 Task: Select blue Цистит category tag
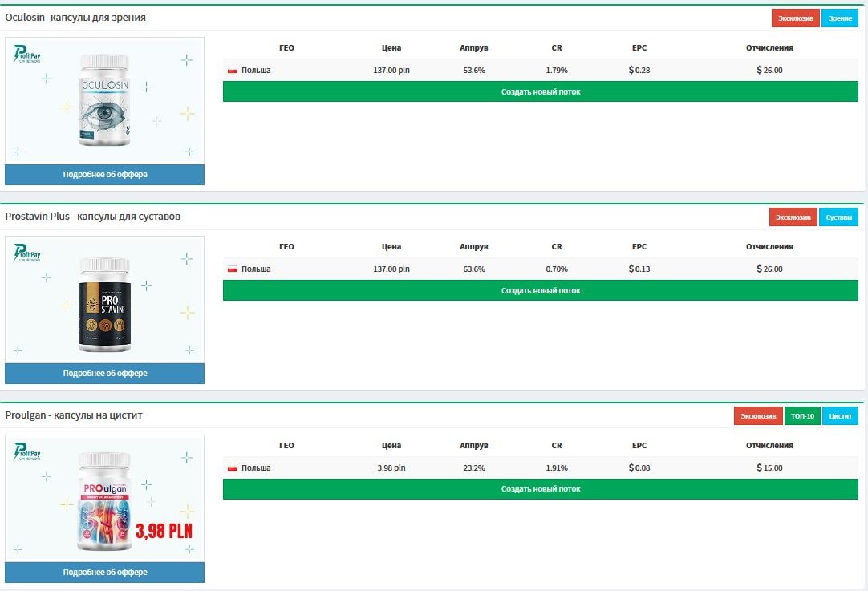(840, 415)
